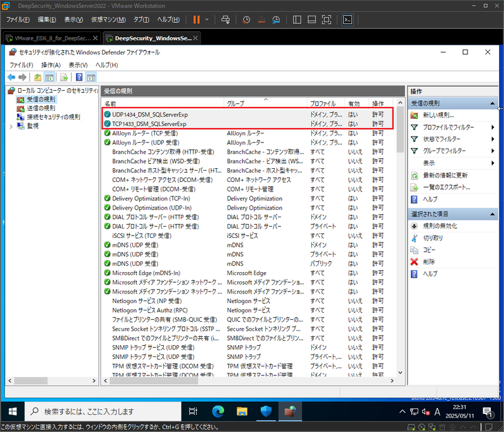Select ローカル コンピューター root tree node
This screenshot has height=432, width=504.
(58, 91)
